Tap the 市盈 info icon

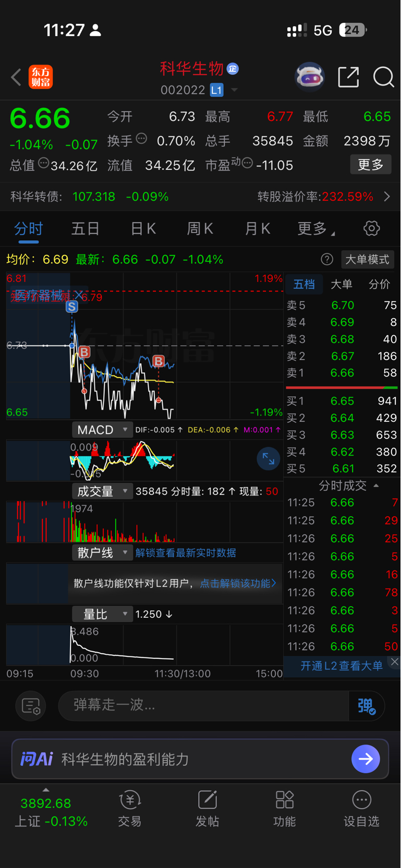click(247, 163)
